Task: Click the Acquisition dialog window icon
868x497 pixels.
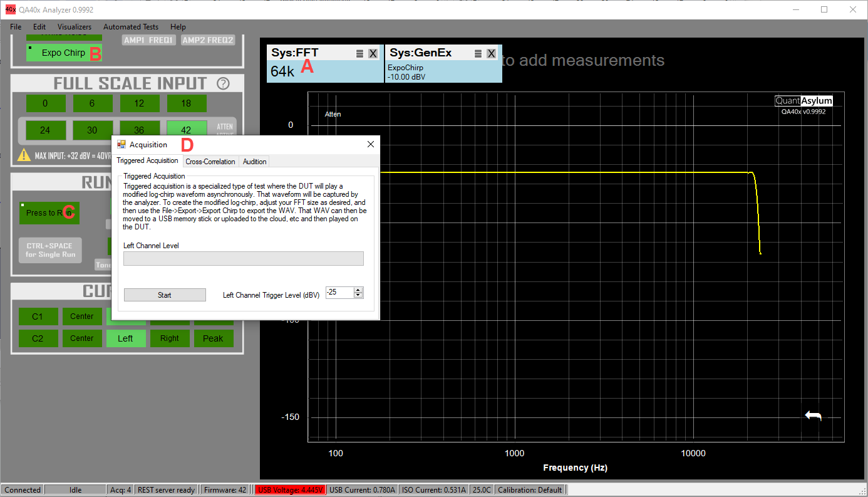Action: [121, 144]
